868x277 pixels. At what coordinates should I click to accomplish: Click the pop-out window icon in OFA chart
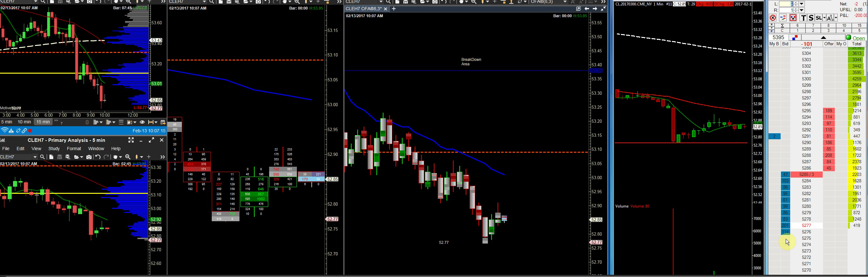(578, 9)
